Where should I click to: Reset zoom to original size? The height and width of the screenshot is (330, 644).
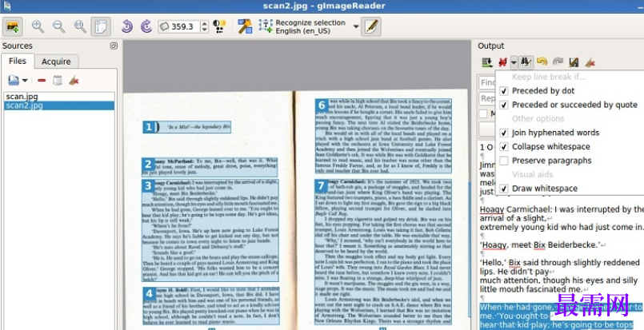pyautogui.click(x=80, y=26)
